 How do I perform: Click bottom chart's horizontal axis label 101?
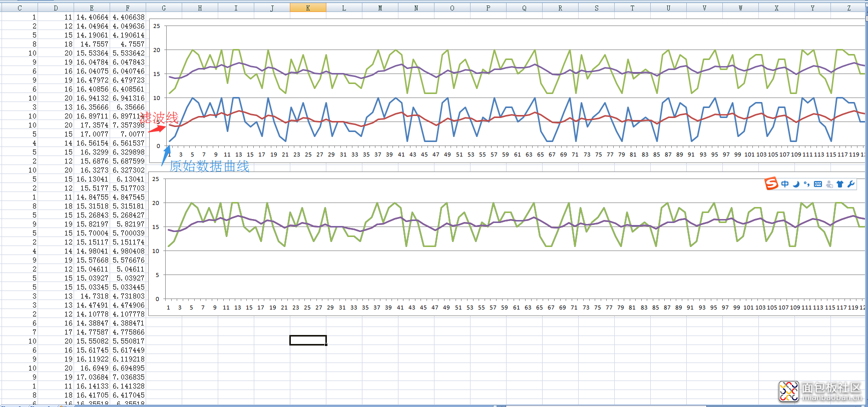pos(748,307)
